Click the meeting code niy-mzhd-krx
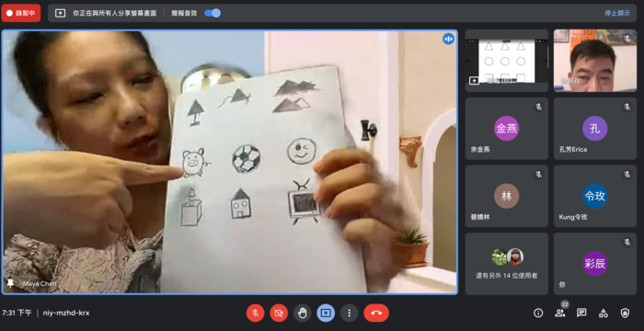The height and width of the screenshot is (331, 644). pos(66,313)
